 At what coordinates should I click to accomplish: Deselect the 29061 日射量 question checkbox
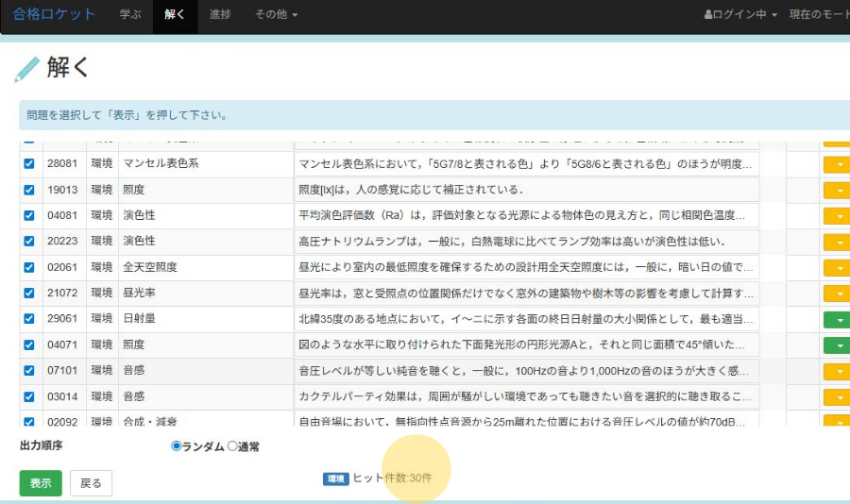click(x=28, y=320)
